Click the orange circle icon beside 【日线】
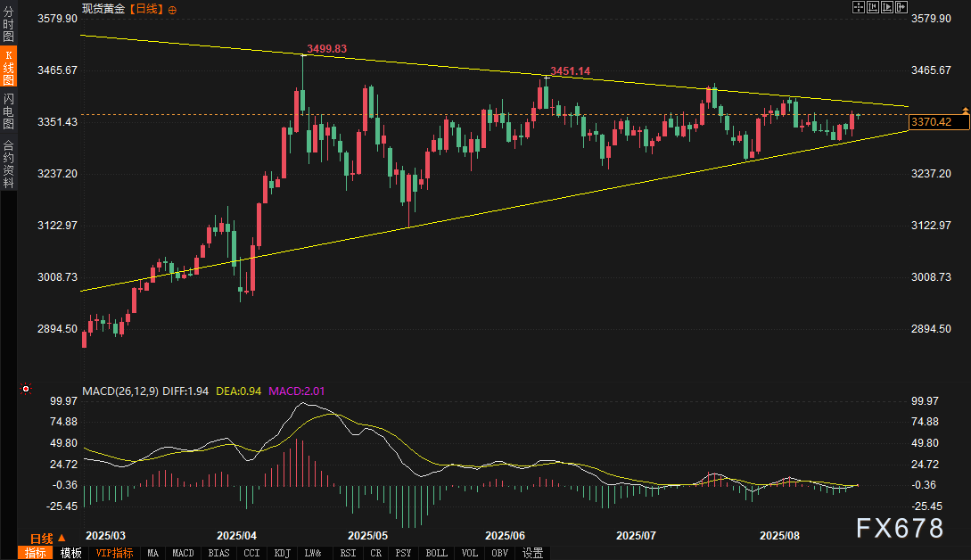The width and height of the screenshot is (971, 560). click(172, 9)
